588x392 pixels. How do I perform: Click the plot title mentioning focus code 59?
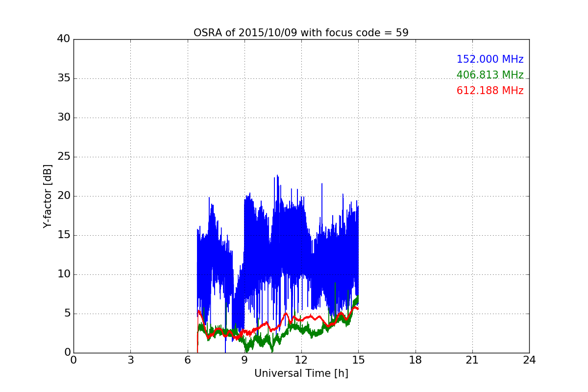point(301,33)
